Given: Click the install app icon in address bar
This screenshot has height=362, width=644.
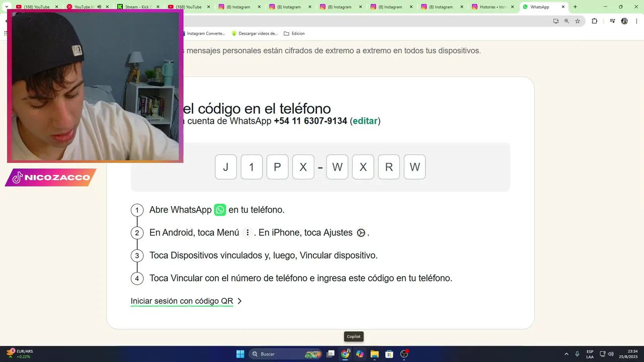Looking at the screenshot, I should click(x=556, y=21).
